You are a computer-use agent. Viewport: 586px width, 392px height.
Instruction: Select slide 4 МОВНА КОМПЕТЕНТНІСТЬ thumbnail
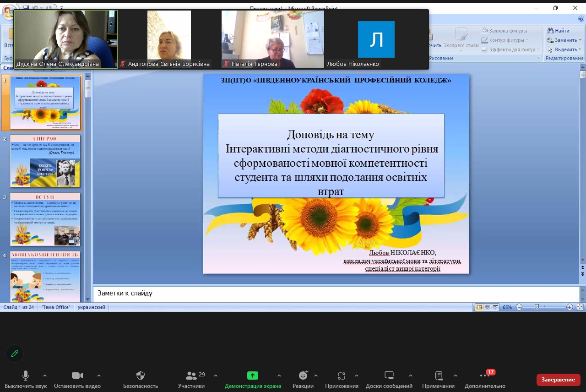(45, 276)
